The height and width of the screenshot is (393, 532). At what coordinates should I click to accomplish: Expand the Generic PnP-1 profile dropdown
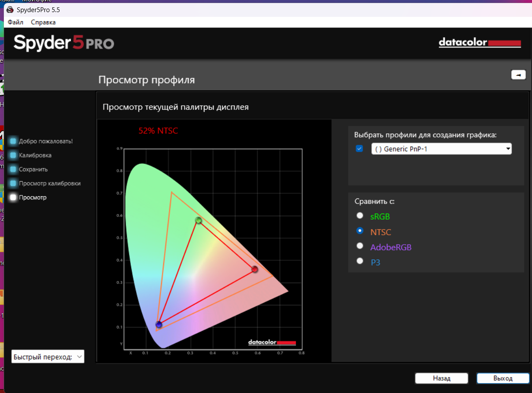(441, 149)
